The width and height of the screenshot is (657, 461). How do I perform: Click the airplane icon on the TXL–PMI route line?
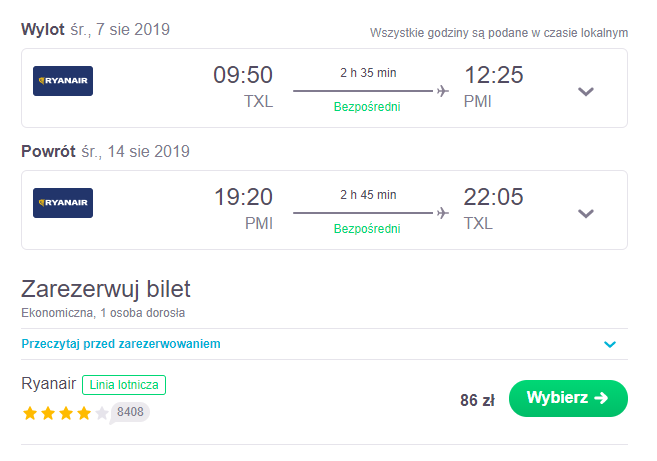tap(442, 91)
